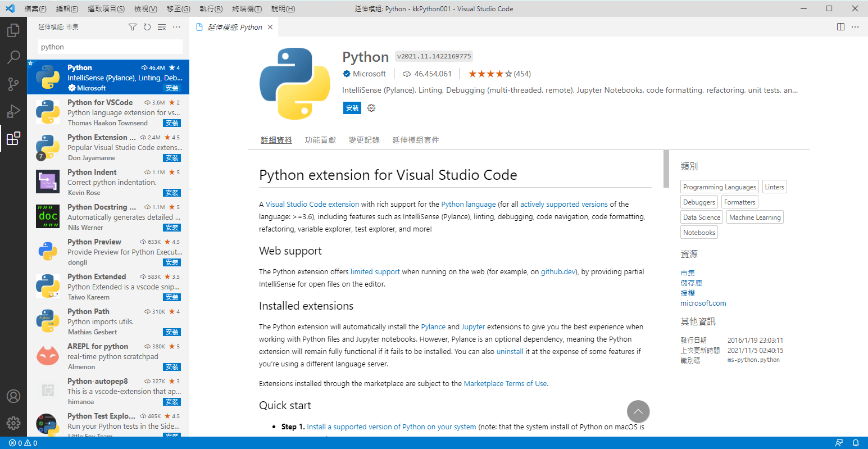Install the Python extension with the 安裝 button
This screenshot has height=449, width=868.
[x=352, y=107]
